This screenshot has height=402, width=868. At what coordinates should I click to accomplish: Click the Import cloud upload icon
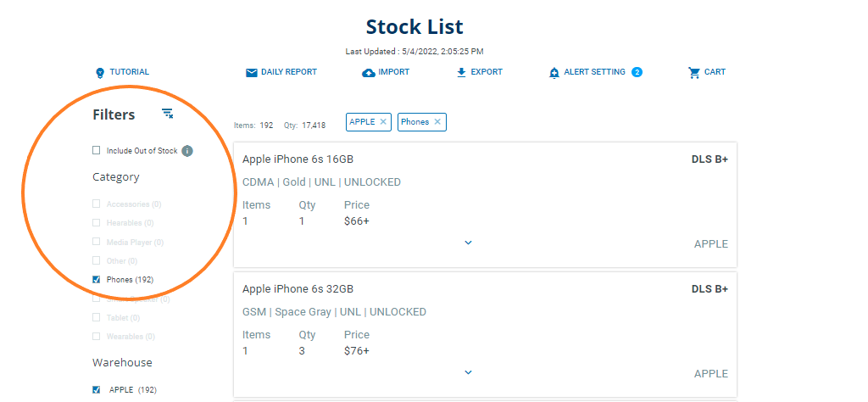(369, 73)
